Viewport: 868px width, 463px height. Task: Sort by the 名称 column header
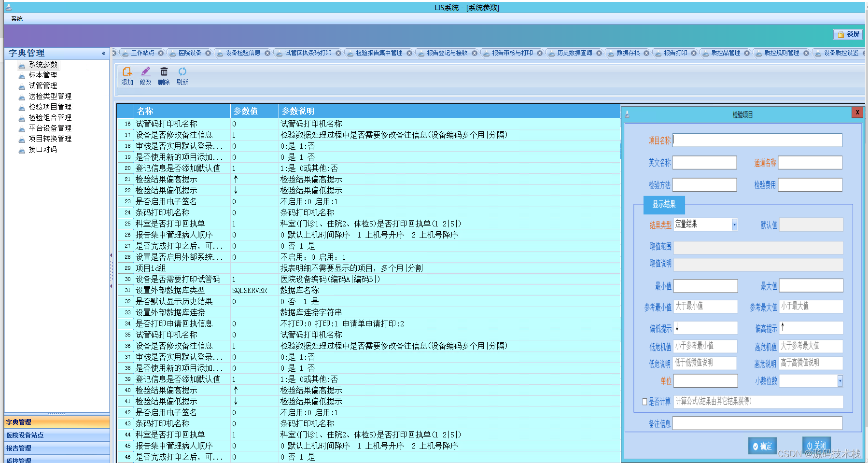click(x=182, y=111)
